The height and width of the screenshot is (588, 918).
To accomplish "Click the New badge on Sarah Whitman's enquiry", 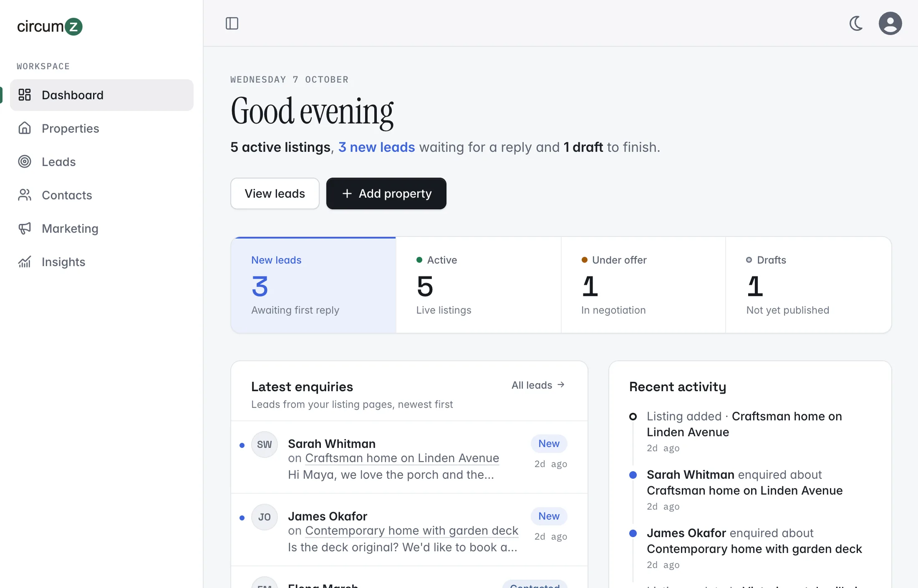I will tap(549, 444).
